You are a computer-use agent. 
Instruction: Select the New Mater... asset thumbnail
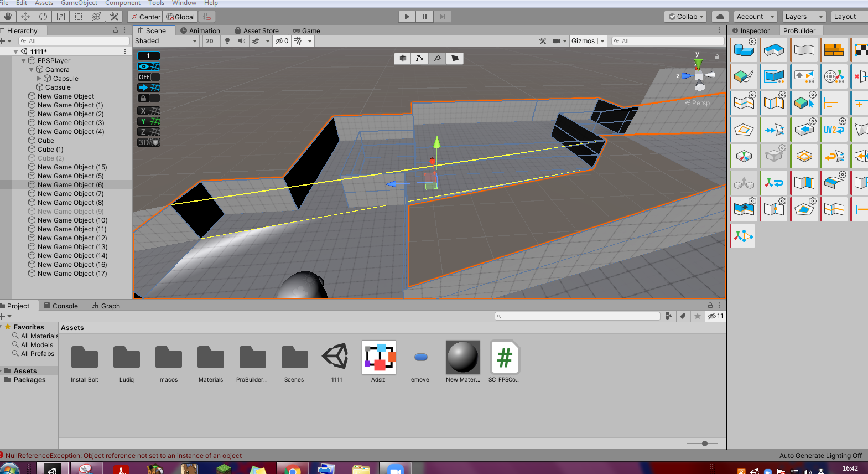[x=463, y=357]
